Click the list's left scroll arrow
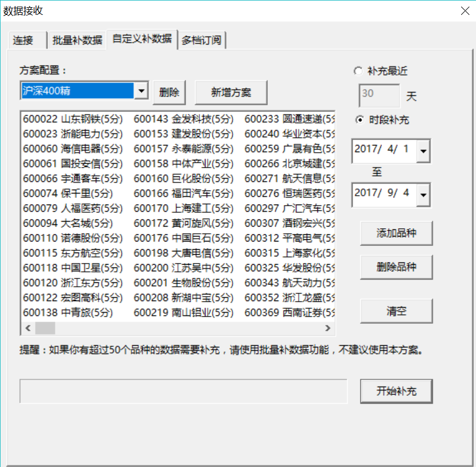The width and height of the screenshot is (476, 467). 28,328
